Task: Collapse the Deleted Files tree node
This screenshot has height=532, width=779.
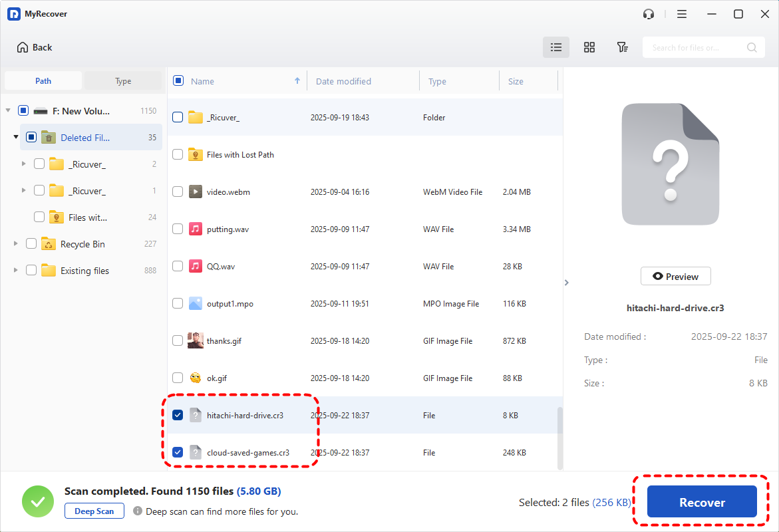Action: point(15,137)
